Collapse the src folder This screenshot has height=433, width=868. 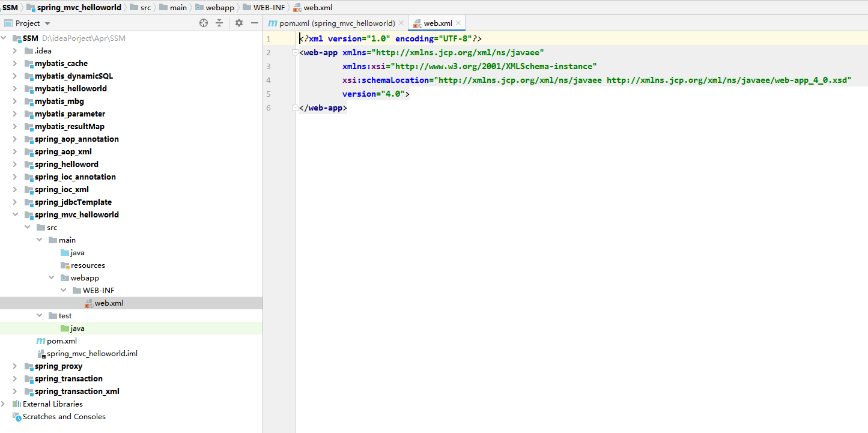pyautogui.click(x=28, y=227)
